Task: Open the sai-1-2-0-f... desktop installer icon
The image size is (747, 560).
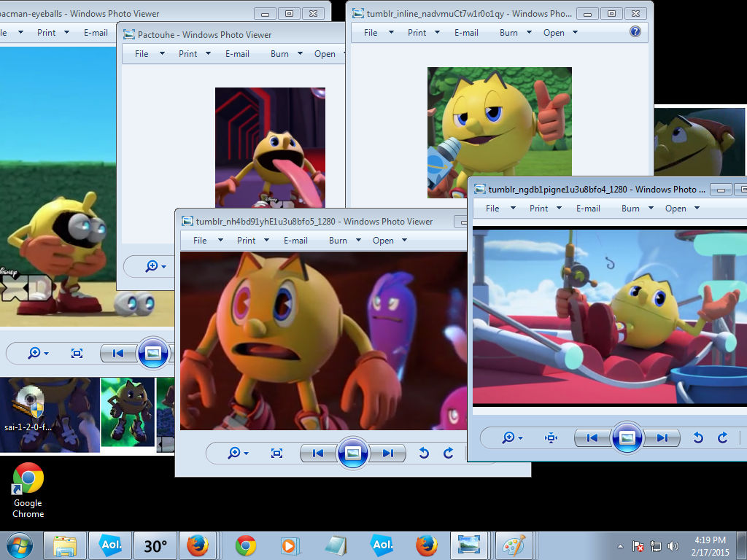Action: [x=28, y=408]
